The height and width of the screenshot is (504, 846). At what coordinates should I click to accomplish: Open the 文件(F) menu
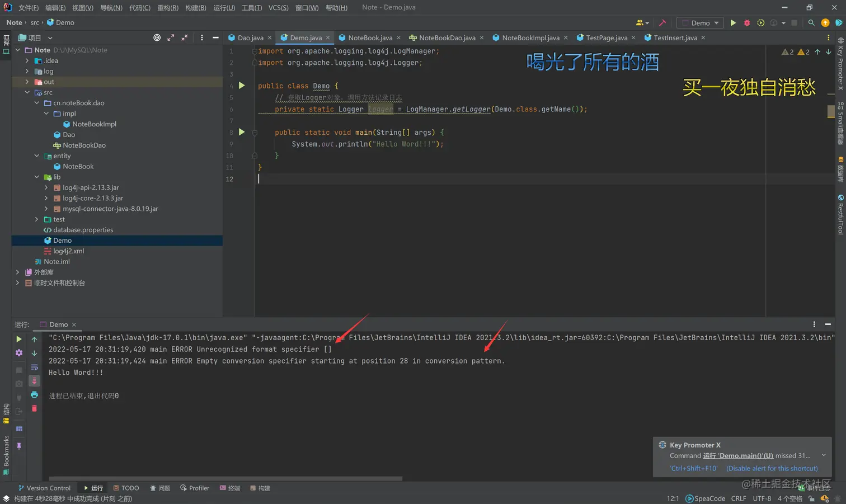pos(29,8)
